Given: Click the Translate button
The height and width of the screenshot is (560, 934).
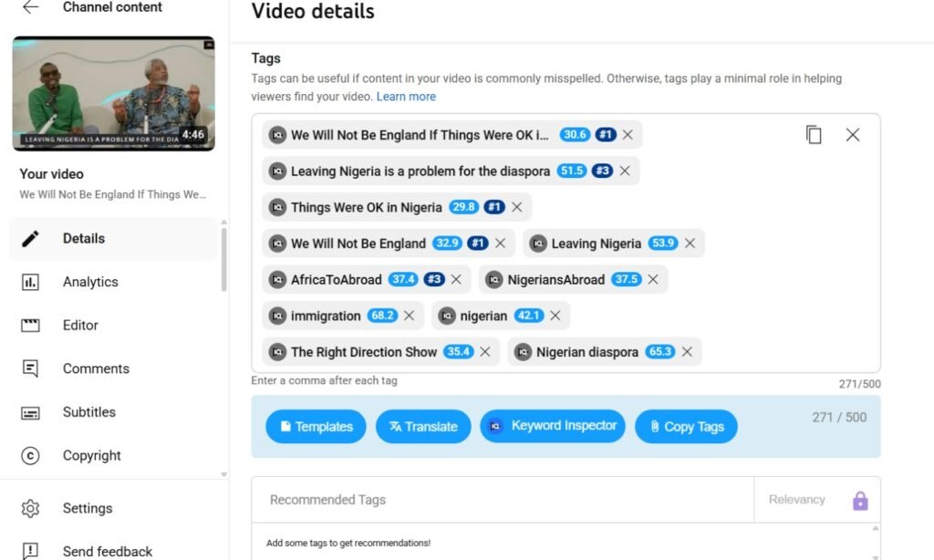Looking at the screenshot, I should 423,427.
